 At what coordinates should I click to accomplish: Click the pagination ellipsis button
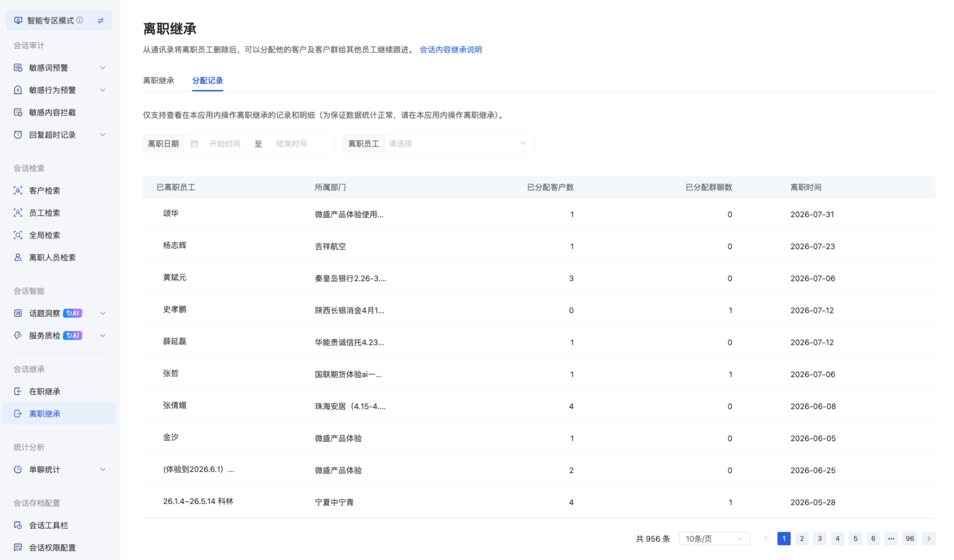891,539
